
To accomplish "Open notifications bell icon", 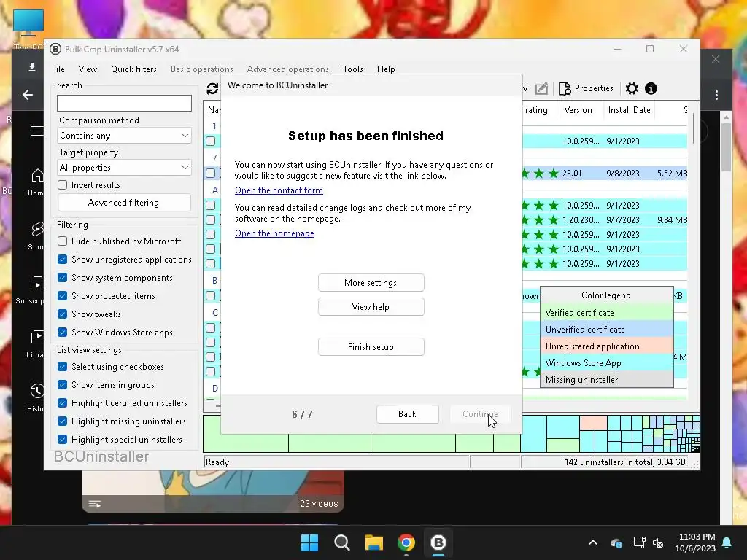I will point(727,542).
